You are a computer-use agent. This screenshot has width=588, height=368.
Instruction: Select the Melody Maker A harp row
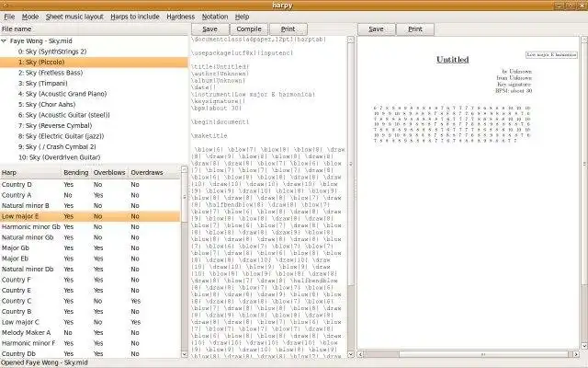tap(90, 332)
